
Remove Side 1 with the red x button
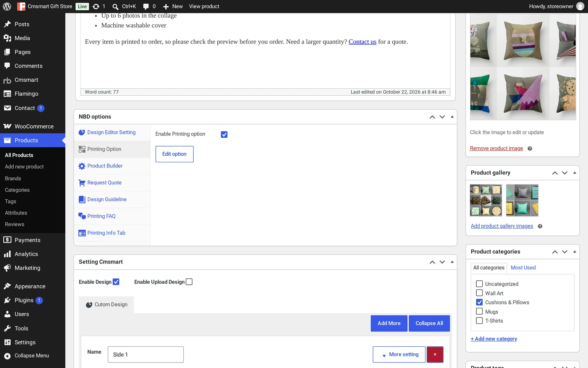[x=435, y=354]
